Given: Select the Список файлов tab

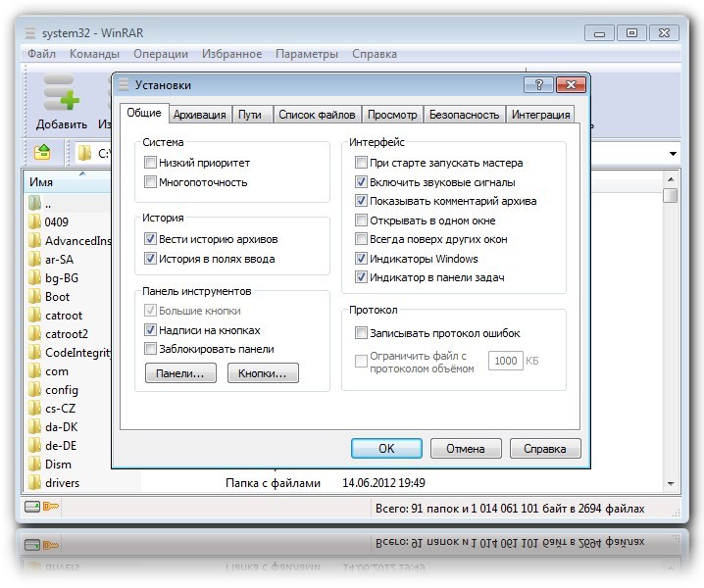Looking at the screenshot, I should point(317,115).
